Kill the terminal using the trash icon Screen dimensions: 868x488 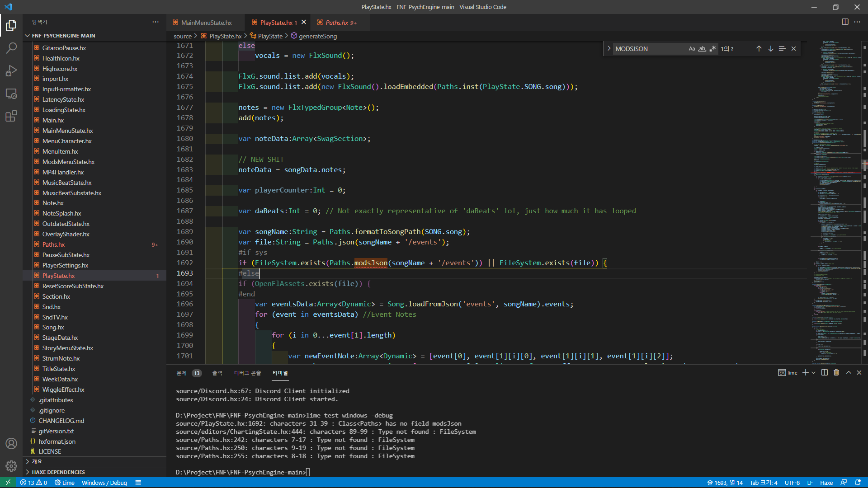point(836,372)
